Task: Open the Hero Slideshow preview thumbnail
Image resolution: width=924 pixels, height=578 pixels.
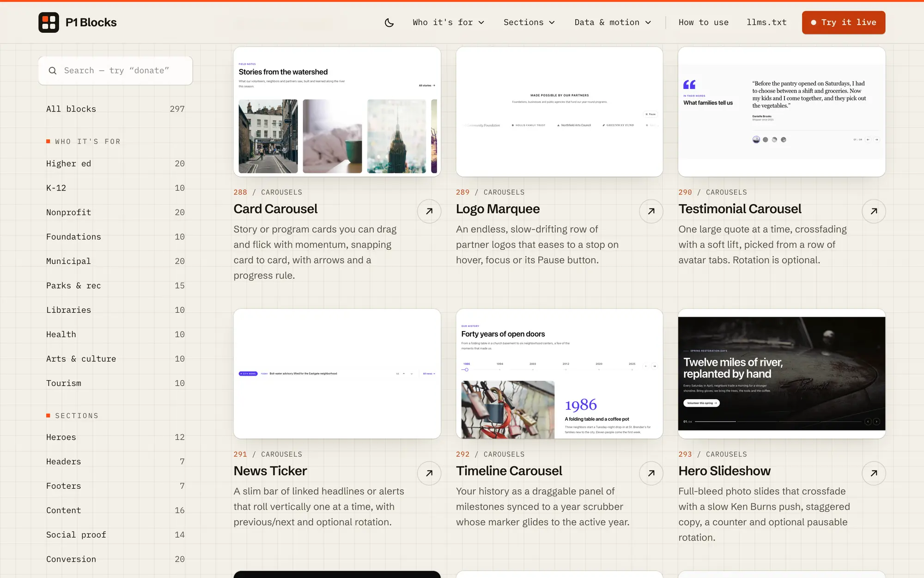Action: (782, 374)
